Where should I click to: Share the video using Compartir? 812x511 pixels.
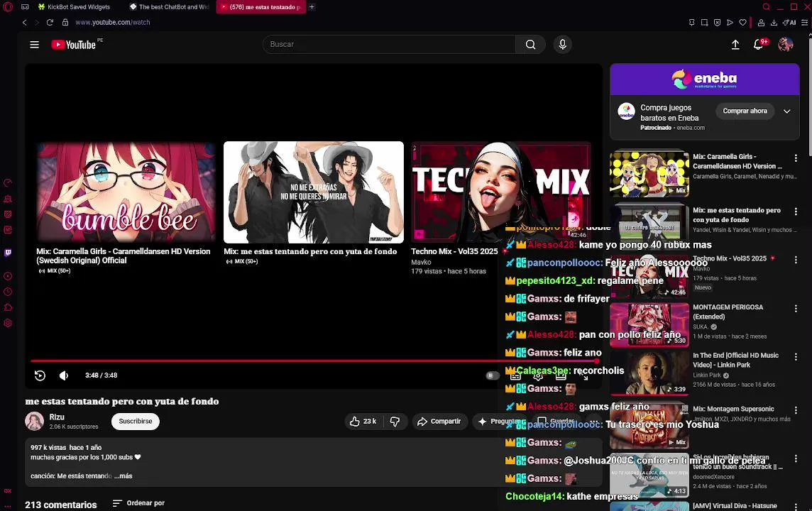coord(439,422)
